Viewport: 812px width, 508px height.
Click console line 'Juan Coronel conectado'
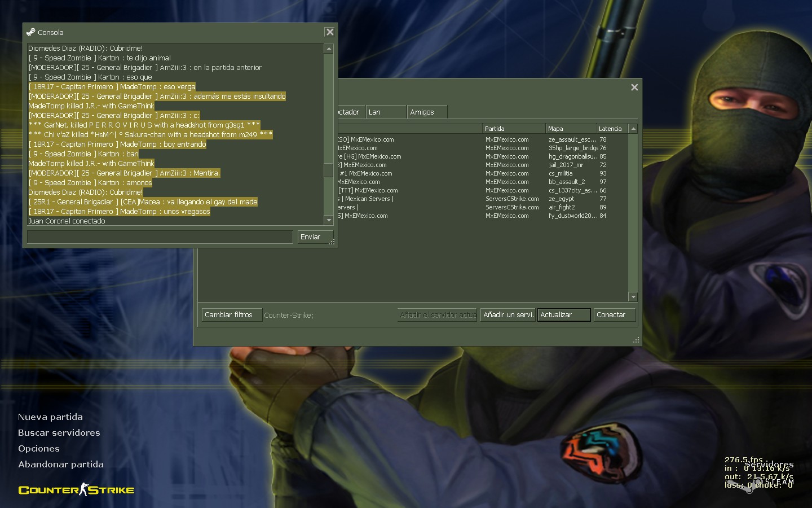[x=67, y=221]
